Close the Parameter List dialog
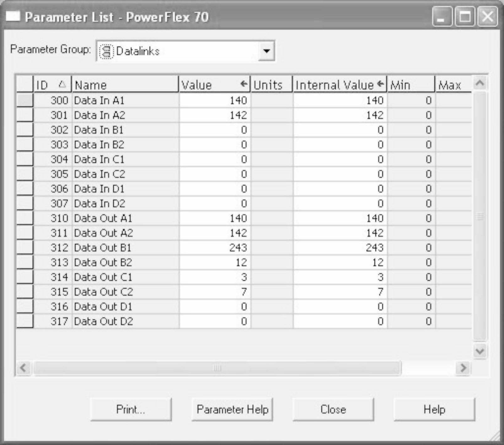Image resolution: width=504 pixels, height=445 pixels. click(x=333, y=410)
